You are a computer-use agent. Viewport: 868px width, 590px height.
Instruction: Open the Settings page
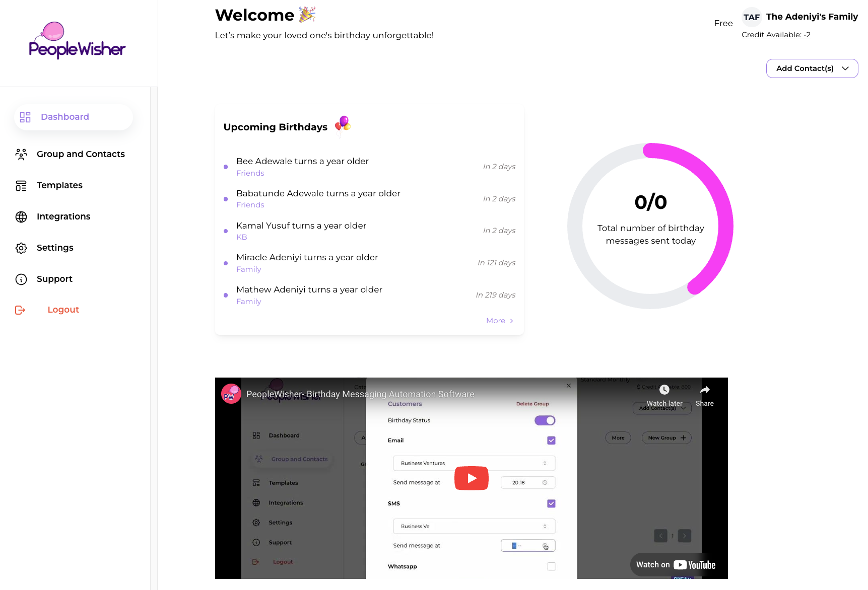pos(55,248)
